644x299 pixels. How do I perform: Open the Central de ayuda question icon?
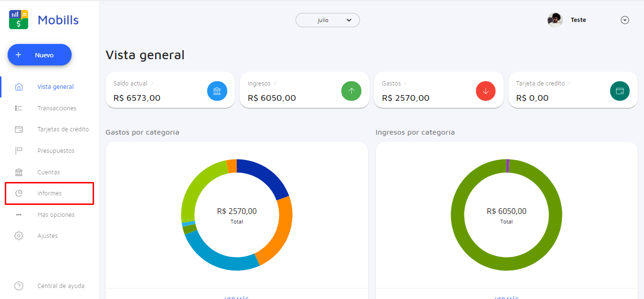coord(19,286)
